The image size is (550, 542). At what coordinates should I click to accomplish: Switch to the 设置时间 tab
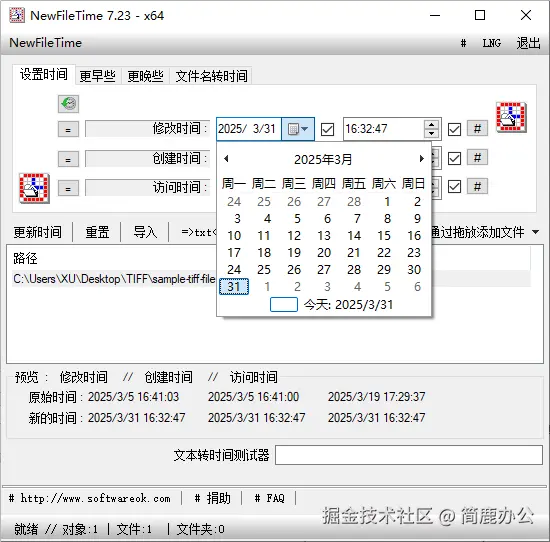[x=44, y=74]
